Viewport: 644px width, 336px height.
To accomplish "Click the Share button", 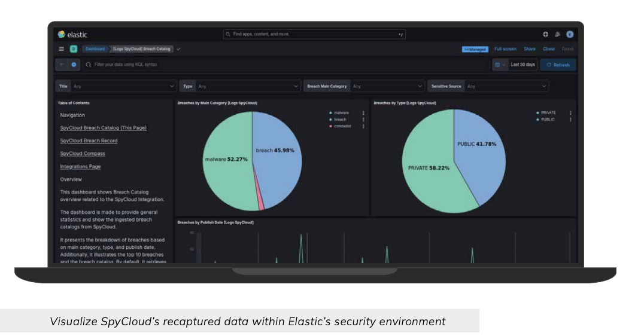I will 530,49.
